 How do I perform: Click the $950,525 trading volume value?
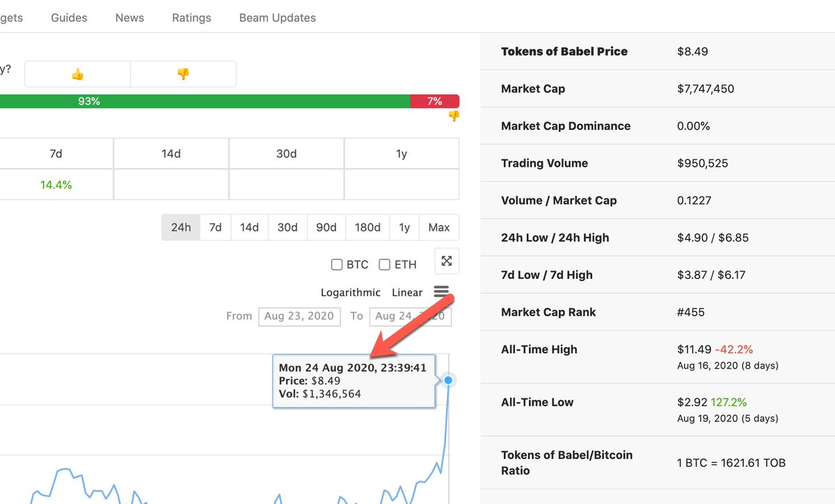[x=701, y=163]
